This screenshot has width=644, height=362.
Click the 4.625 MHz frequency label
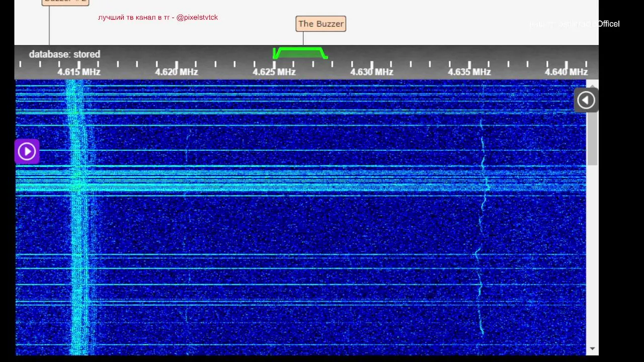pos(274,72)
